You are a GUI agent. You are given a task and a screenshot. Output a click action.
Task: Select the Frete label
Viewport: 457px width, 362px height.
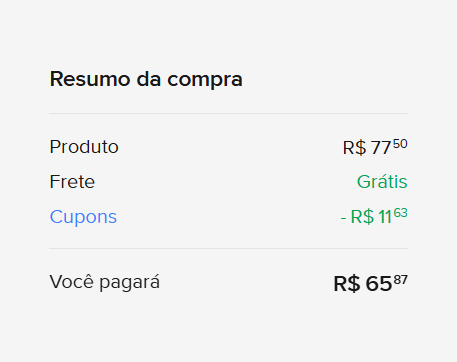(72, 182)
